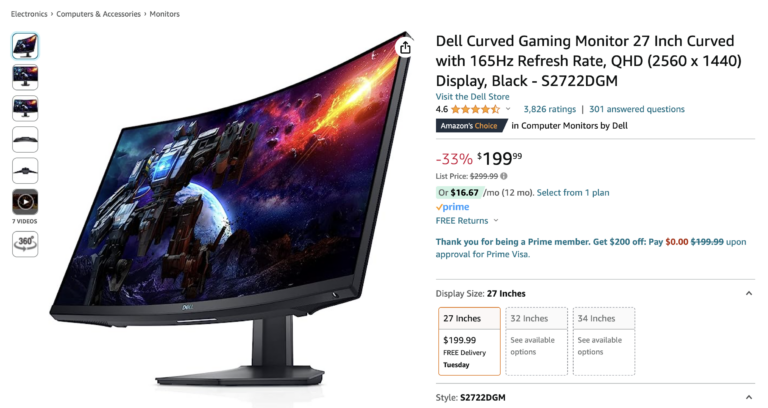Collapse the Display Size section

pyautogui.click(x=749, y=293)
